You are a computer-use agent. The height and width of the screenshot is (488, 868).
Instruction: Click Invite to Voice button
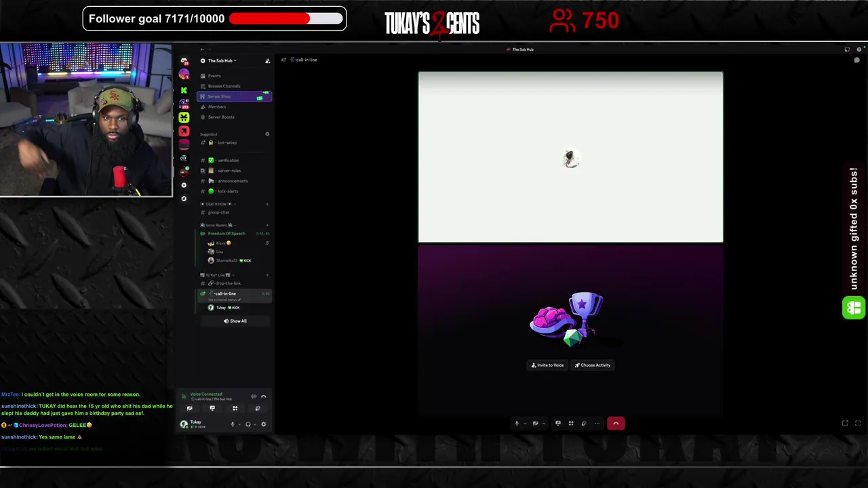[547, 365]
